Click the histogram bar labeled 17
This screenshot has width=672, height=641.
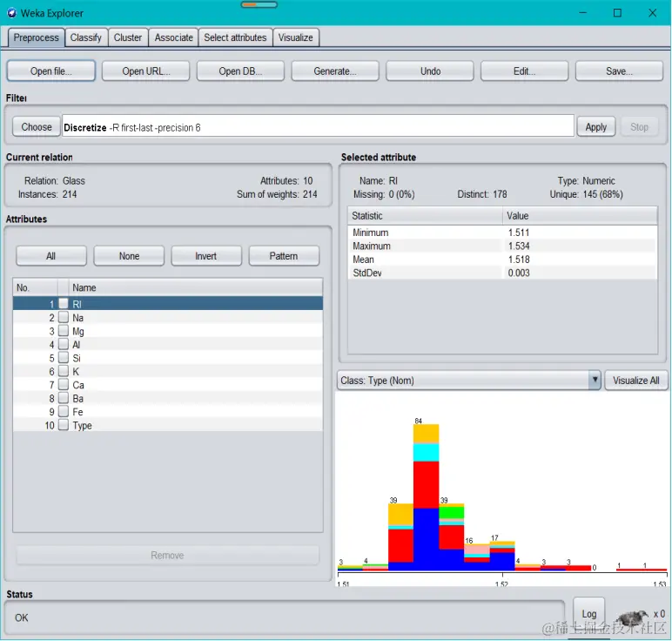point(502,557)
